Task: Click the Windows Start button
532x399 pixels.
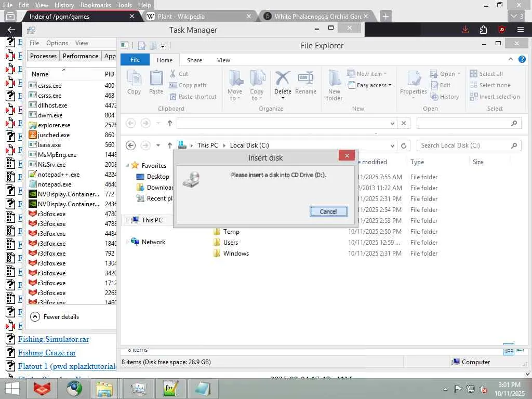Action: tap(12, 389)
